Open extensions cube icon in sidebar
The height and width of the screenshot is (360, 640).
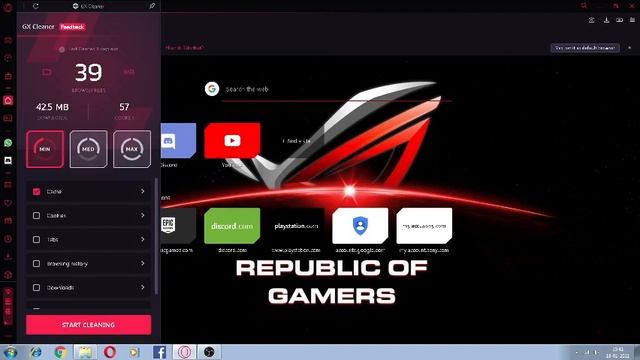(8, 275)
